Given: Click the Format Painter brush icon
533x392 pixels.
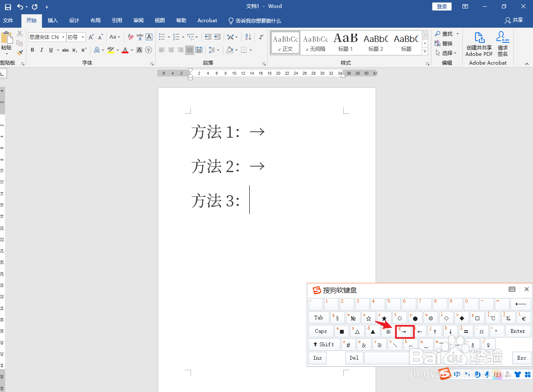Looking at the screenshot, I should pos(20,52).
